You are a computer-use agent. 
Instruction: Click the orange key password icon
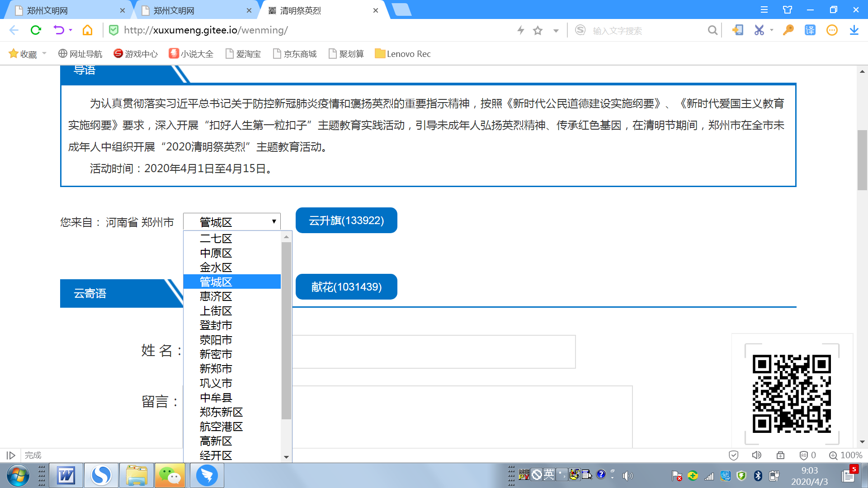788,30
